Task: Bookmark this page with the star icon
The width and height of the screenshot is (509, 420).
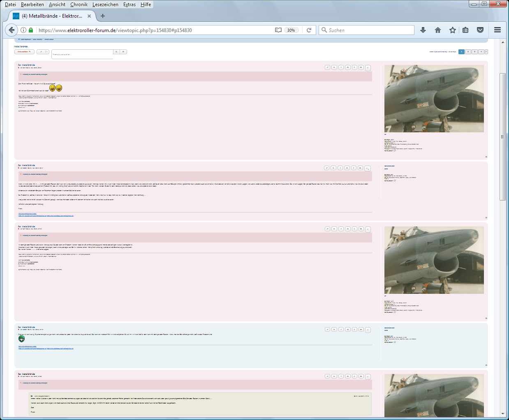Action: point(453,30)
